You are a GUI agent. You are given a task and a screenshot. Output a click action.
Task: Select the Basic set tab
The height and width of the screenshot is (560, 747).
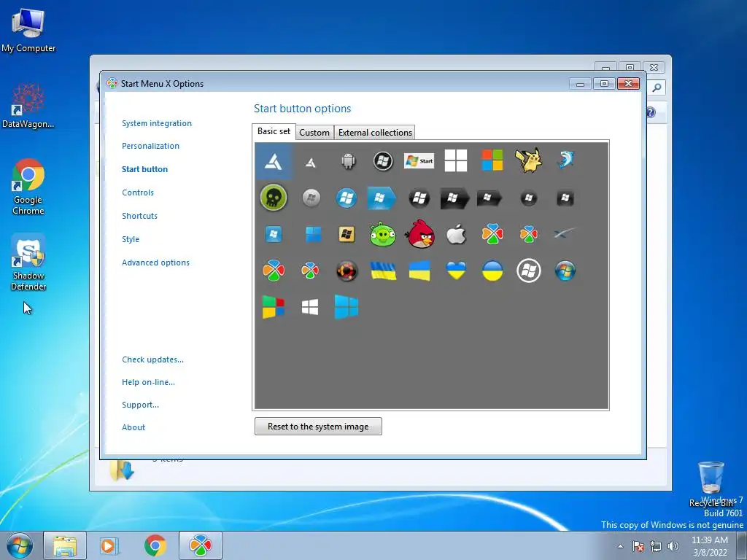coord(274,131)
